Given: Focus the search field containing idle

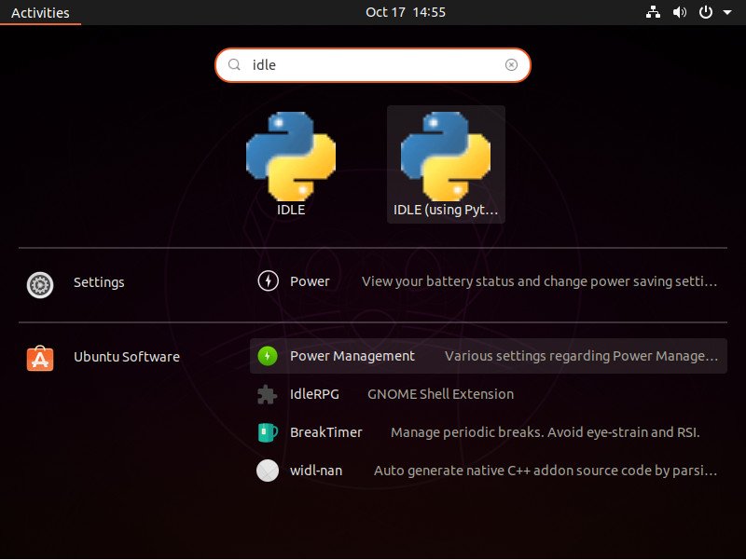Looking at the screenshot, I should [372, 64].
